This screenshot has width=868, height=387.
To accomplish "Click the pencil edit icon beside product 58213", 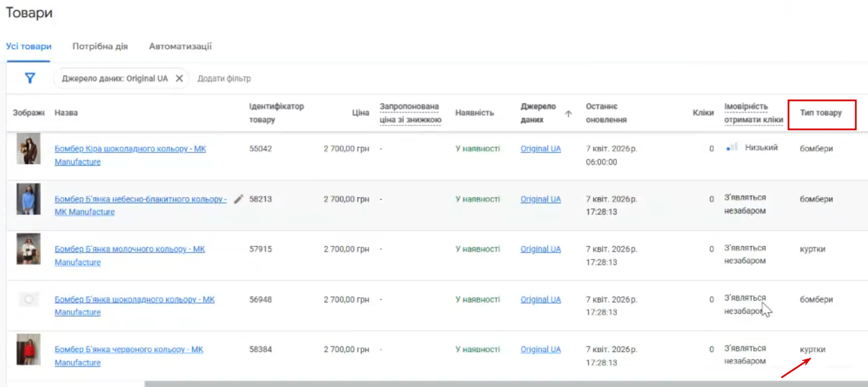I will pyautogui.click(x=238, y=199).
